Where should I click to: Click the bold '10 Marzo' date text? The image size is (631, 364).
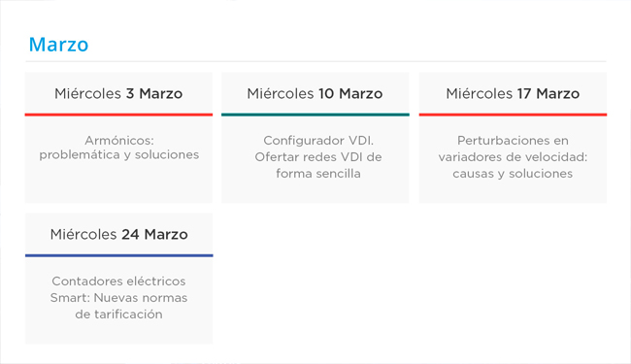350,94
